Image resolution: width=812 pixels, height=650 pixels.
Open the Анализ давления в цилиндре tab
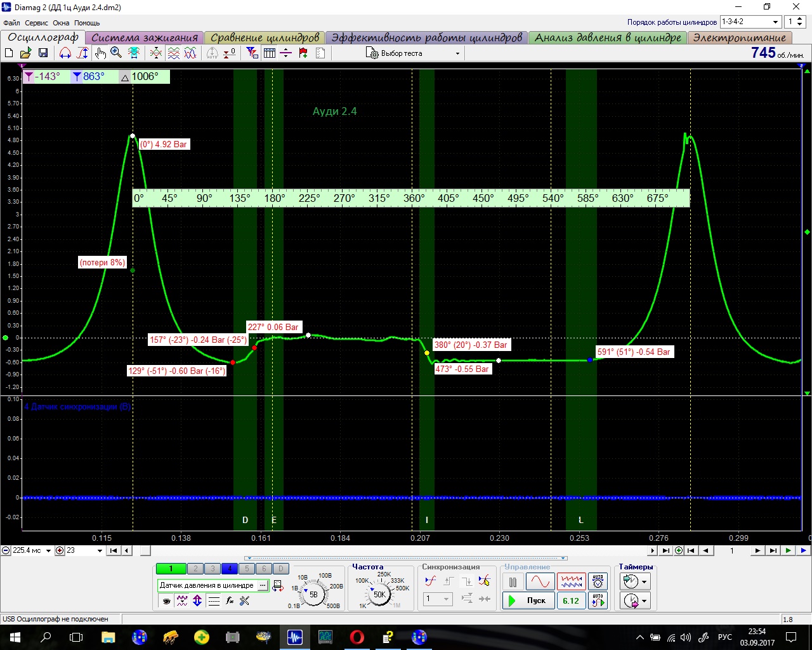(x=608, y=37)
